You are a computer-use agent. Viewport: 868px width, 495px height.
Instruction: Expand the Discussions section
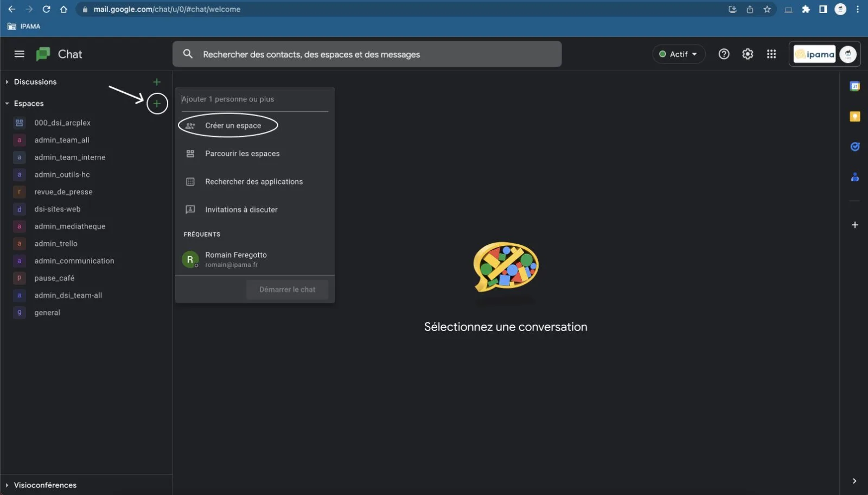point(7,82)
